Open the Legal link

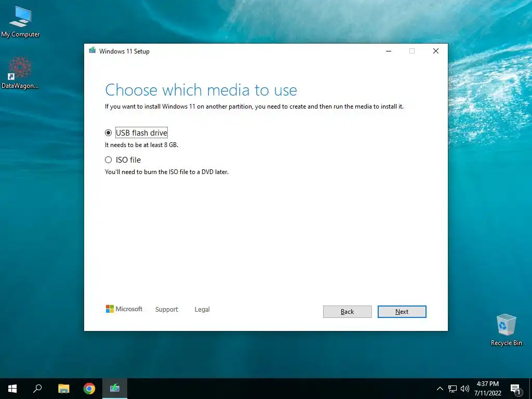coord(202,309)
